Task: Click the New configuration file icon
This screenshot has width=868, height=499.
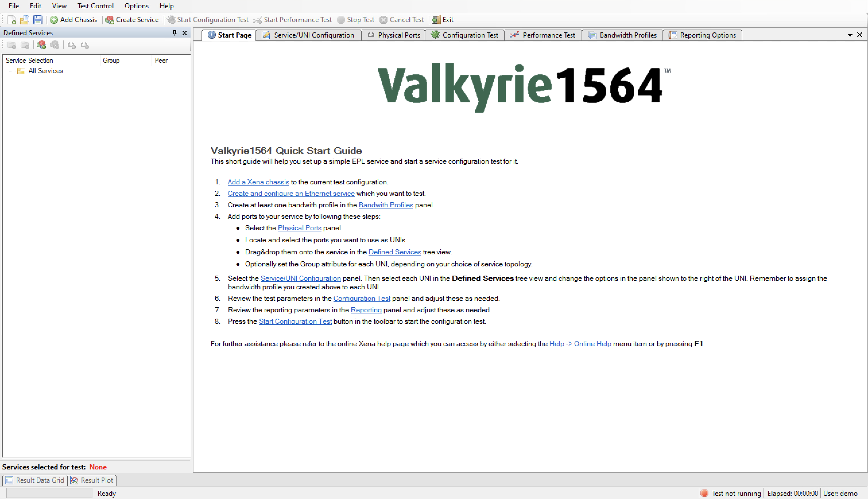Action: pyautogui.click(x=12, y=20)
